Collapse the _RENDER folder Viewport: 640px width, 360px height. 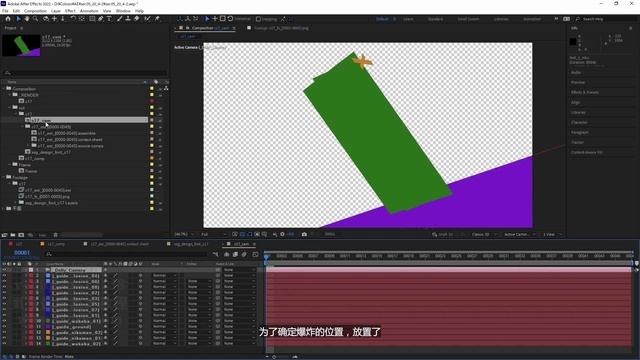(x=10, y=95)
